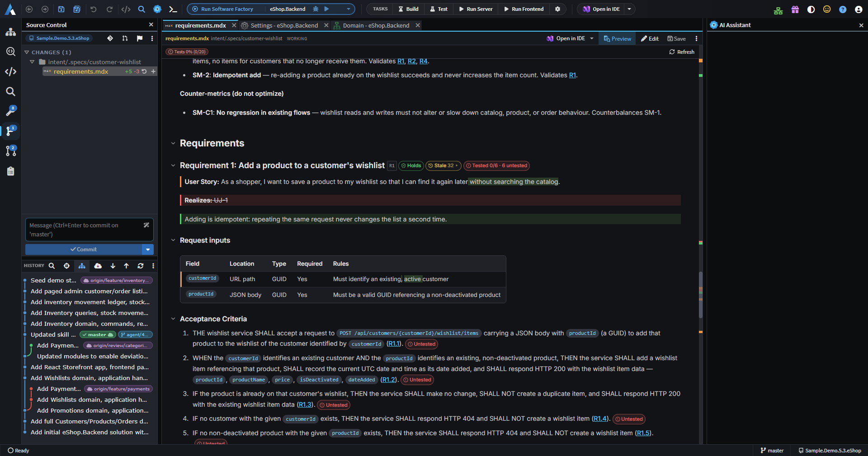Image resolution: width=868 pixels, height=456 pixels.
Task: Collapse the Requirements section heading
Action: pyautogui.click(x=173, y=143)
